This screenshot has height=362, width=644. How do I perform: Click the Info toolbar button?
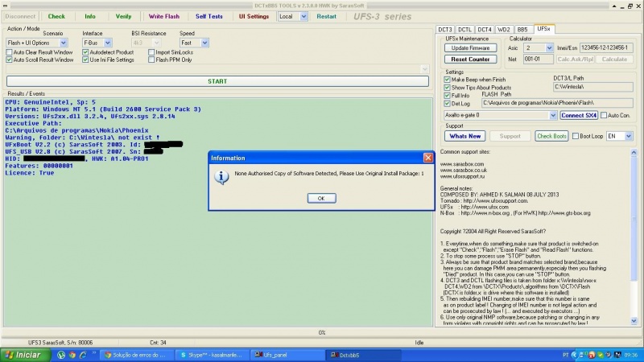click(x=90, y=16)
